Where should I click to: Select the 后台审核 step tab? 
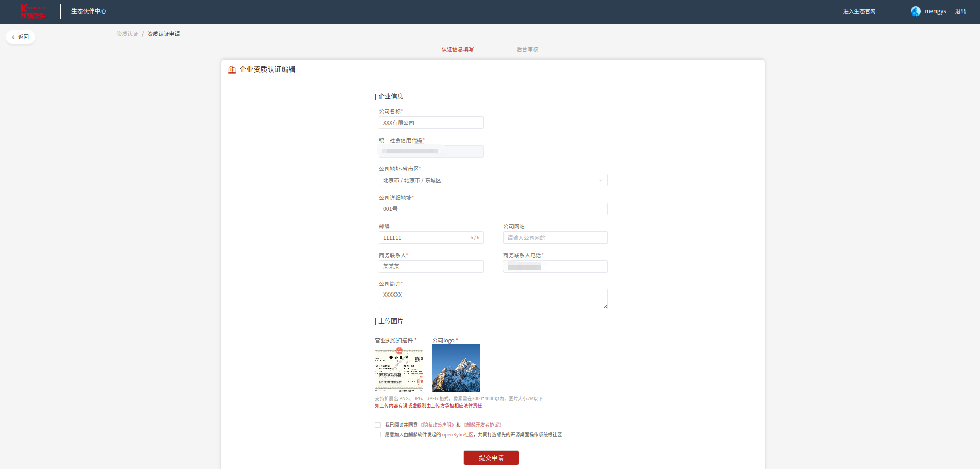[x=527, y=50]
